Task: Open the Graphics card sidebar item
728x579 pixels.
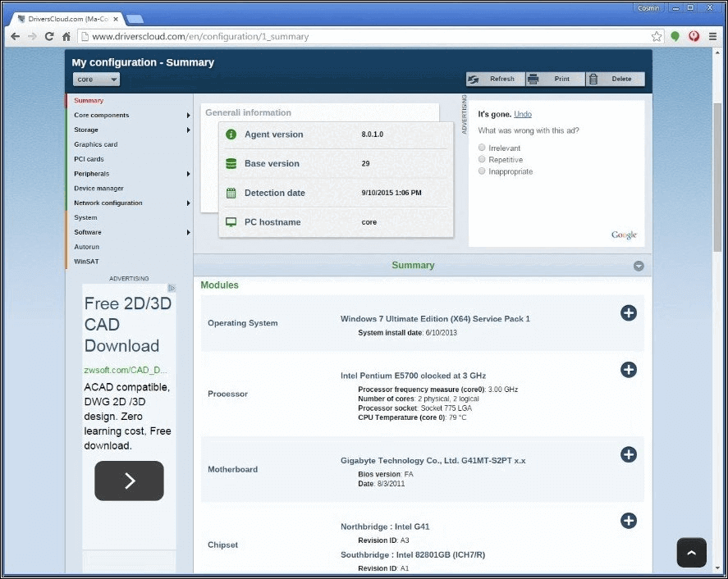Action: (x=96, y=144)
